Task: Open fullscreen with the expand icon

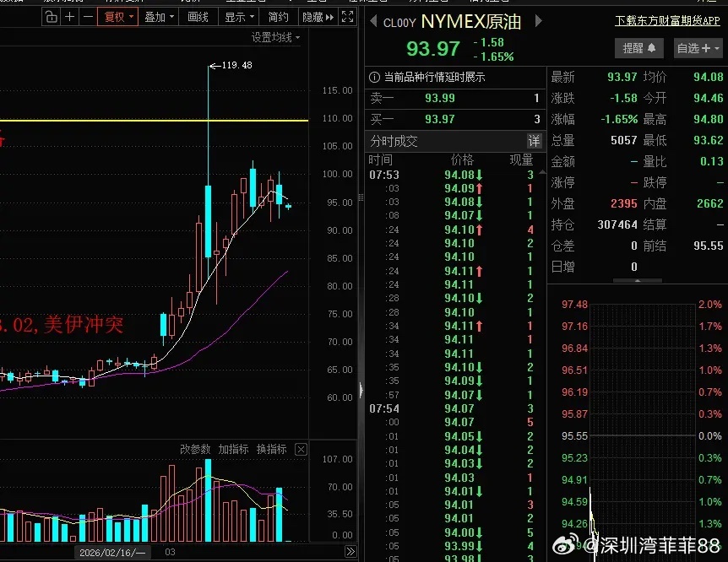Action: 345,16
